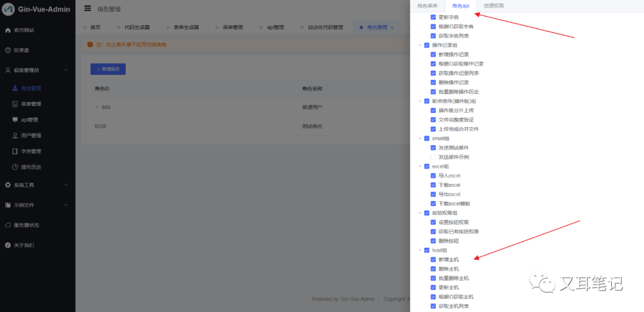Image resolution: width=644 pixels, height=312 pixels.
Task: Collapse the excel组 tree node
Action: pos(420,167)
